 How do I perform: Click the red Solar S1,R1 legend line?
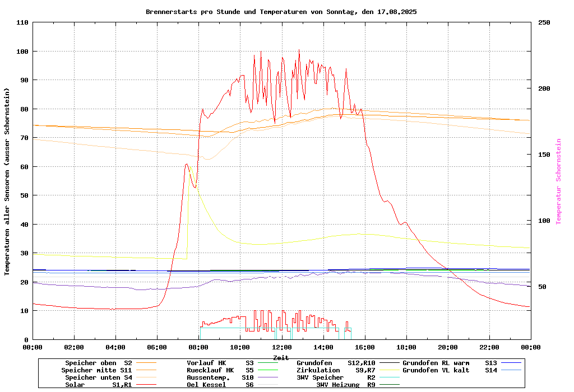pos(146,385)
